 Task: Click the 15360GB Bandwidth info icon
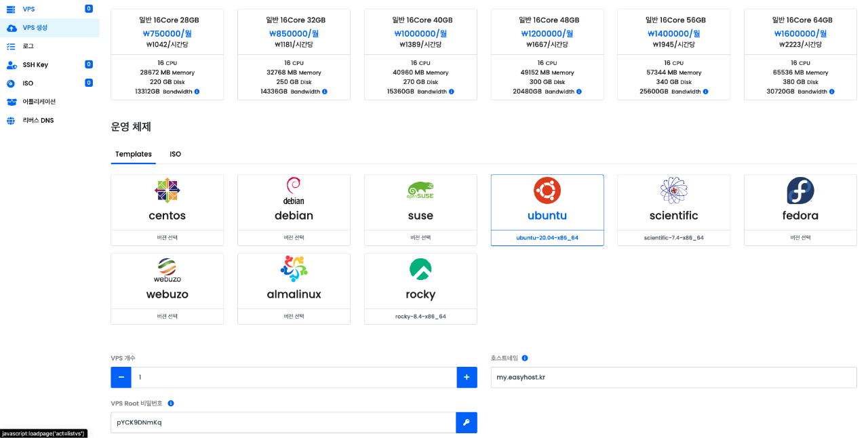pyautogui.click(x=451, y=92)
